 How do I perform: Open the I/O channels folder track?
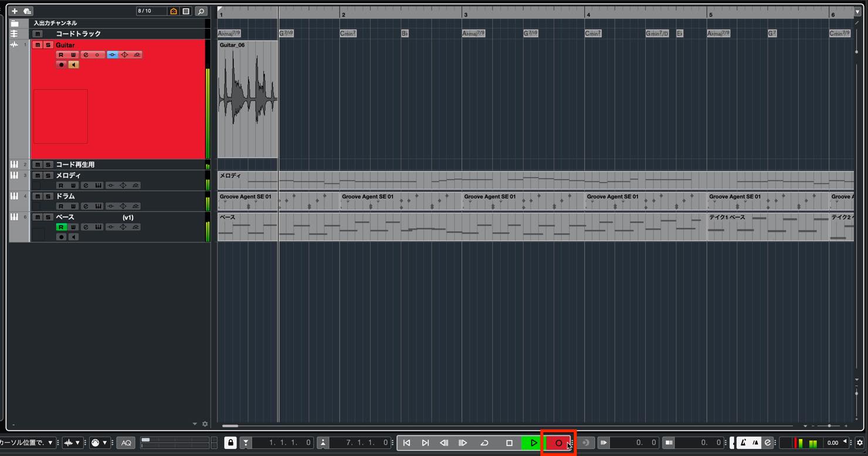pos(15,23)
